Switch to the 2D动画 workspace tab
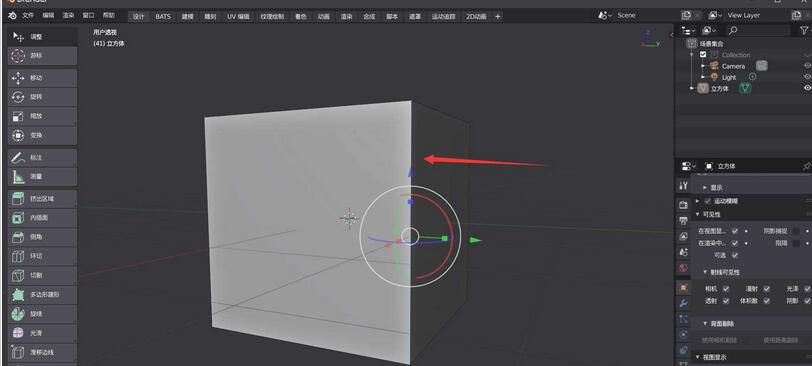The image size is (812, 366). [476, 17]
